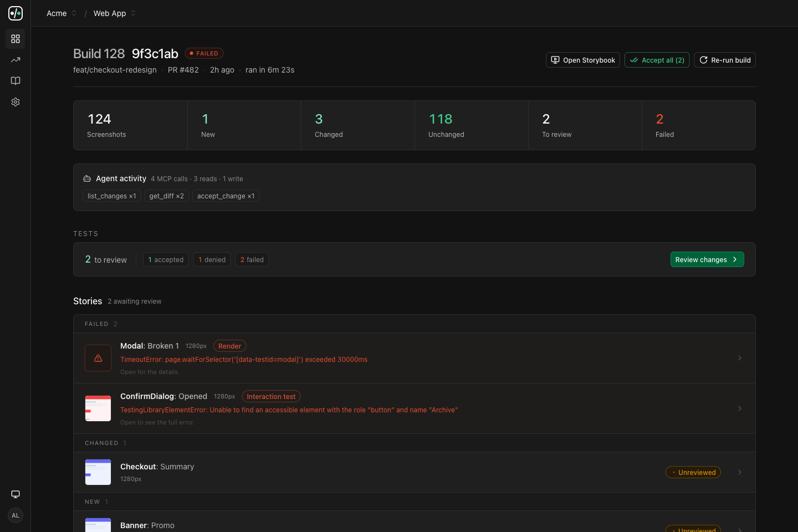Click the commit hash 9f3c1ab
This screenshot has height=532, width=798.
pyautogui.click(x=155, y=54)
